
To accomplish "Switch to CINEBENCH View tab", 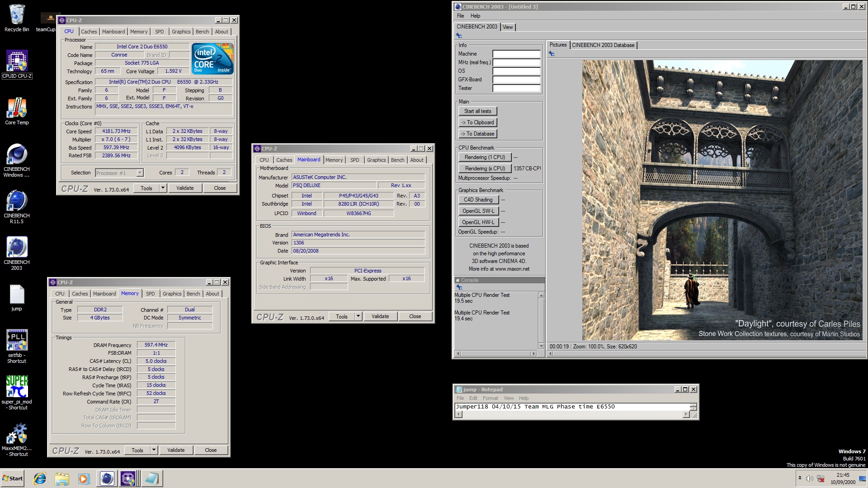I will click(508, 27).
